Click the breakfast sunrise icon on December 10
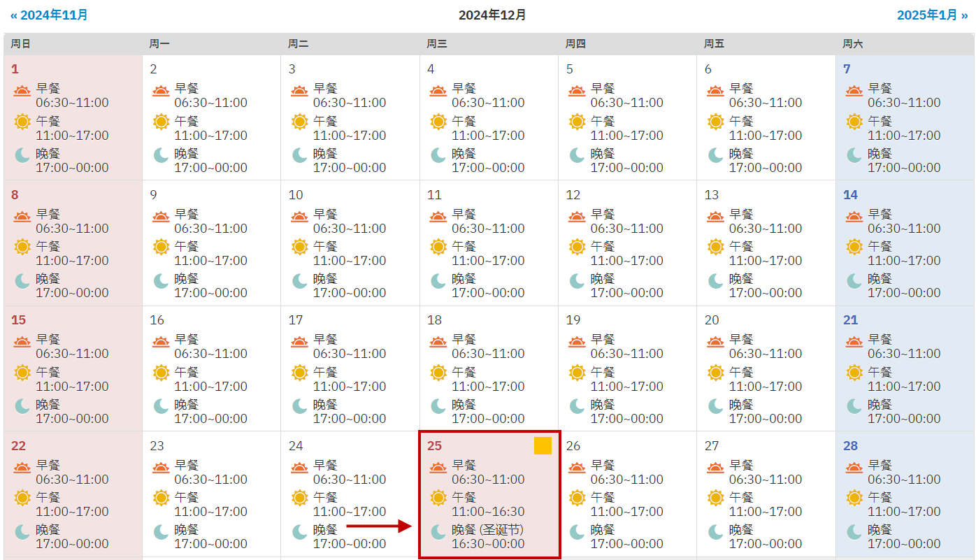 click(x=300, y=217)
